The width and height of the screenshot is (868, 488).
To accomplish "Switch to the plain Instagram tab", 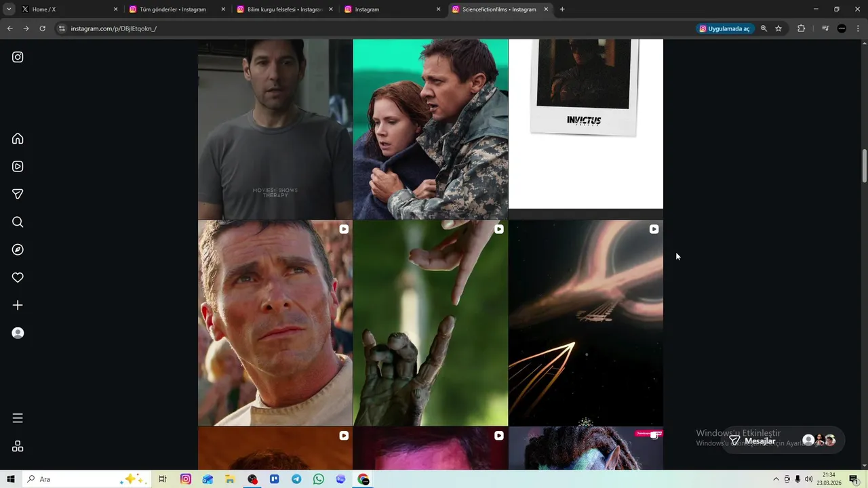I will pyautogui.click(x=392, y=9).
